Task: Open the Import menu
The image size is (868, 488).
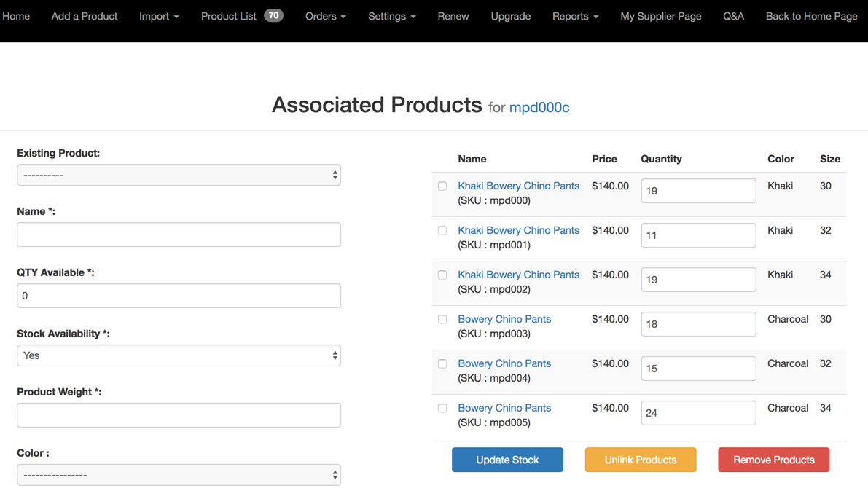Action: [x=159, y=16]
